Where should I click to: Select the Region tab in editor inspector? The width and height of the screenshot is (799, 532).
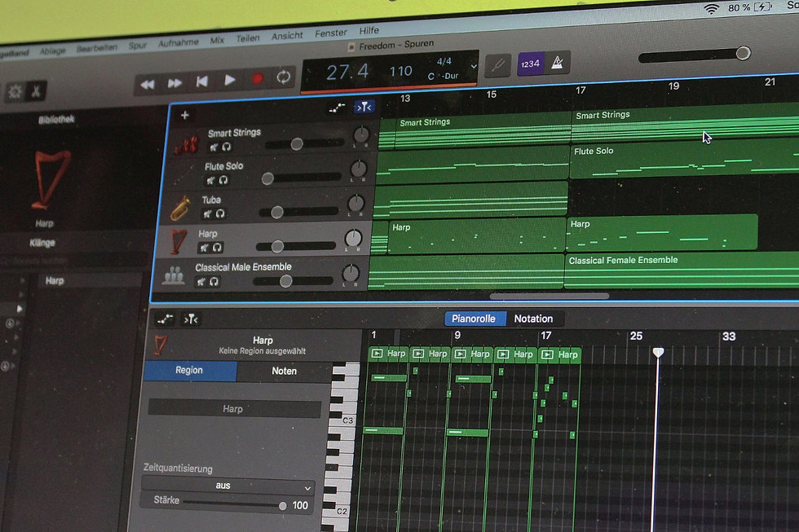pos(189,371)
